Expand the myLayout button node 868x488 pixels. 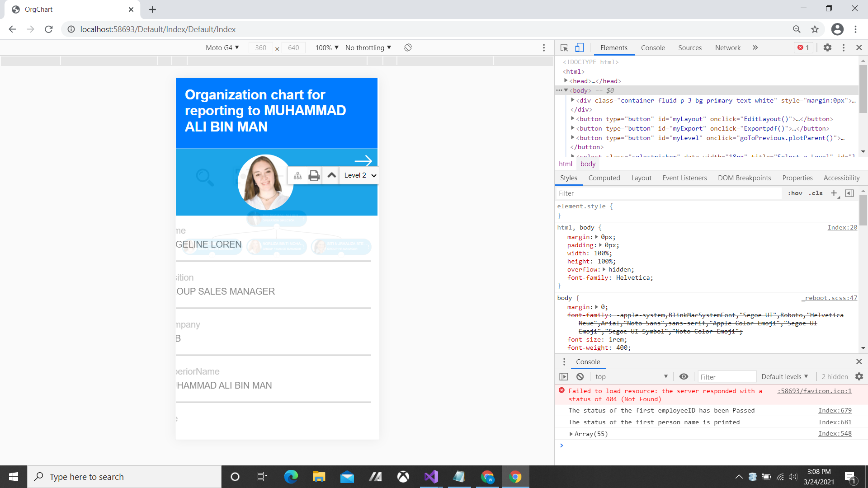pyautogui.click(x=573, y=118)
